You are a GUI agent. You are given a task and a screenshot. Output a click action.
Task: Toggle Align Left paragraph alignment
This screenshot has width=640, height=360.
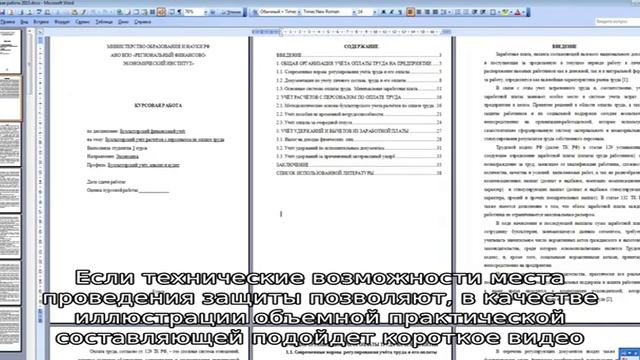pos(410,12)
